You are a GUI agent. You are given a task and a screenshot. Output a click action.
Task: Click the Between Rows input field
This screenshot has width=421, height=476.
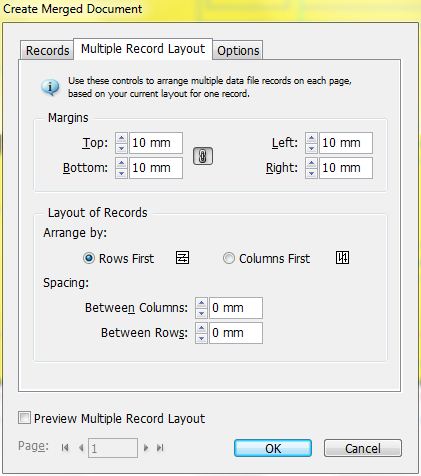coord(236,333)
